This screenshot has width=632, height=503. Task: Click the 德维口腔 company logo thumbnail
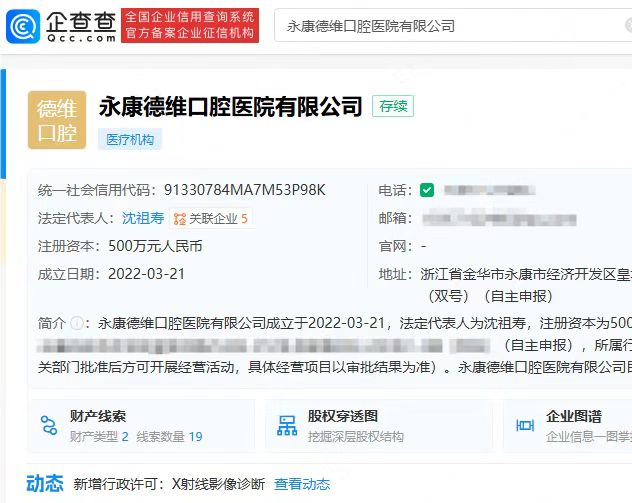point(57,120)
